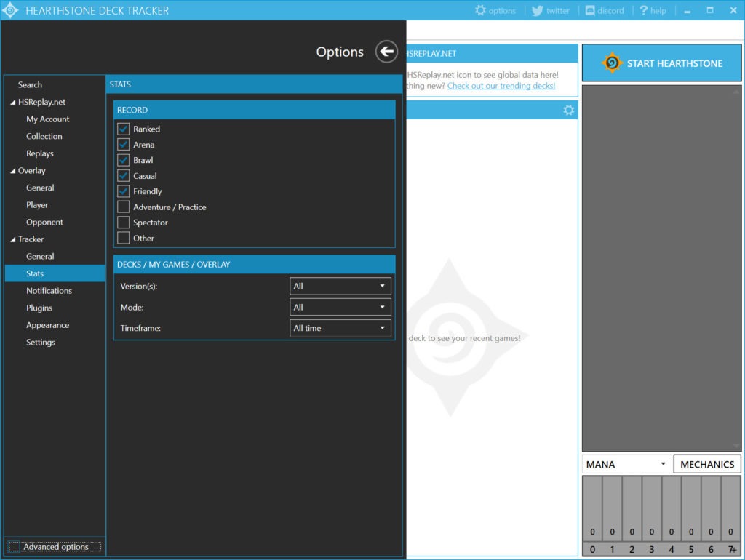745x560 pixels.
Task: Open Notifications settings
Action: point(49,291)
